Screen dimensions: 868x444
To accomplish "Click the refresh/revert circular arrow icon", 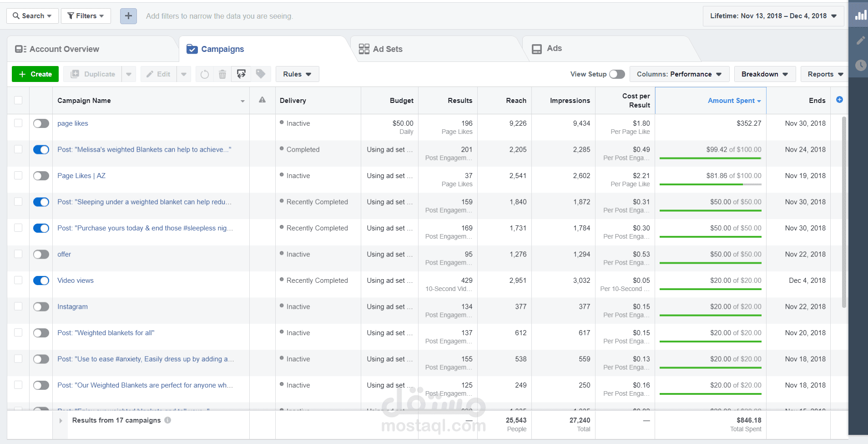I will pyautogui.click(x=205, y=74).
